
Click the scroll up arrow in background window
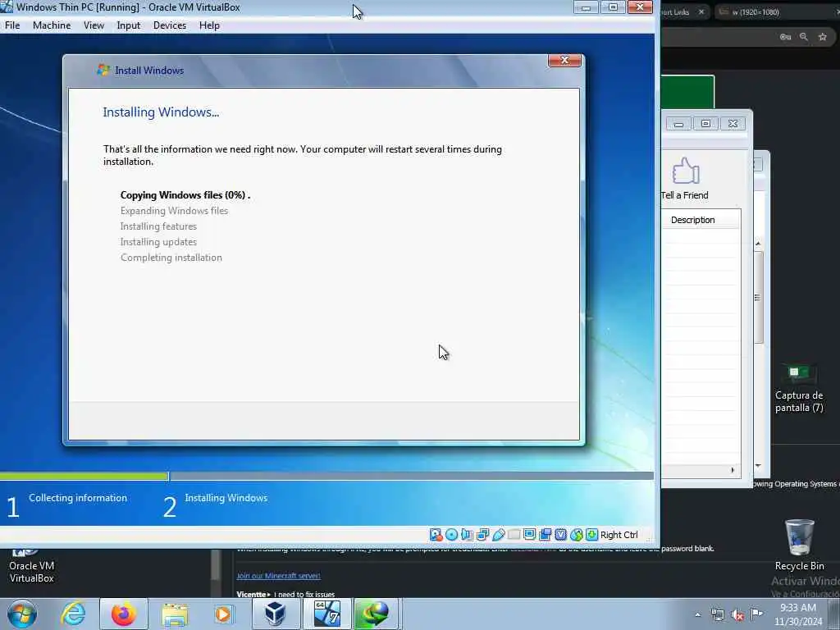(x=758, y=244)
